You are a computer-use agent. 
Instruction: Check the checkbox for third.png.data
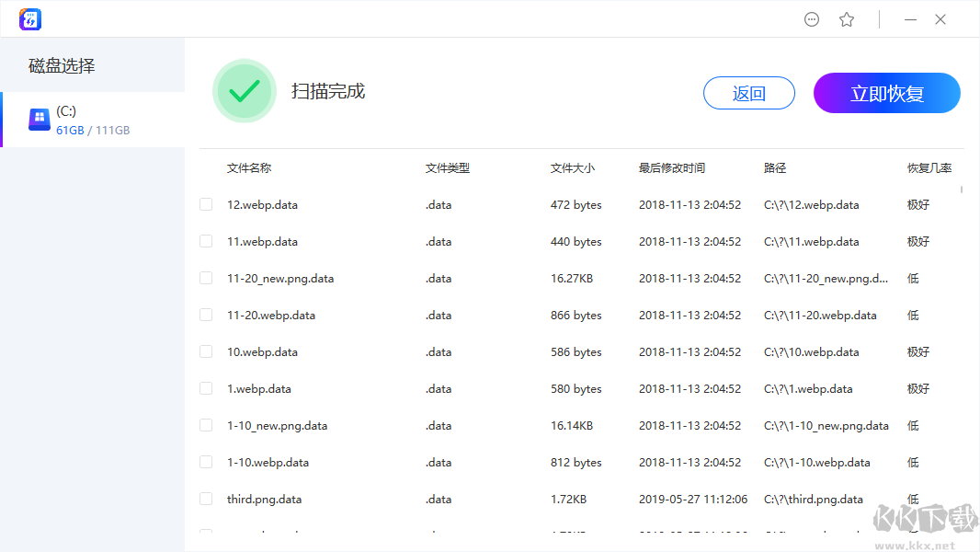[x=206, y=499]
